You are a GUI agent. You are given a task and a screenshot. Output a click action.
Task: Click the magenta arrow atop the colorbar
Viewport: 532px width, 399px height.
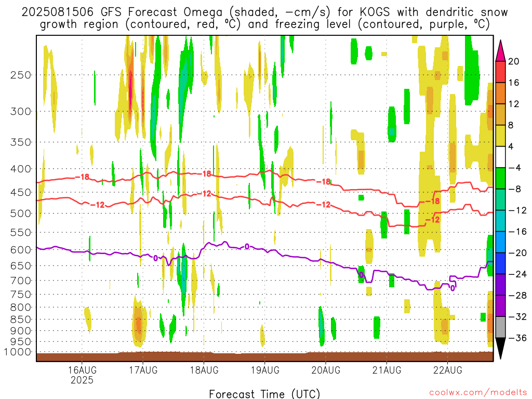500,50
